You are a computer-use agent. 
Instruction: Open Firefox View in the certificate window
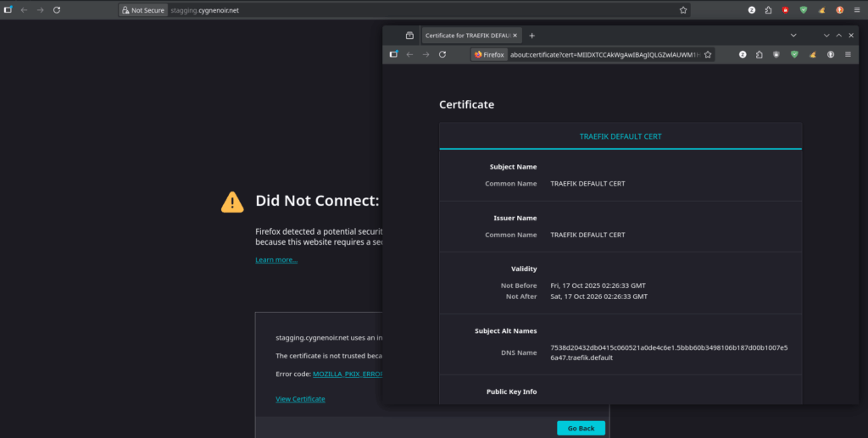tap(409, 36)
